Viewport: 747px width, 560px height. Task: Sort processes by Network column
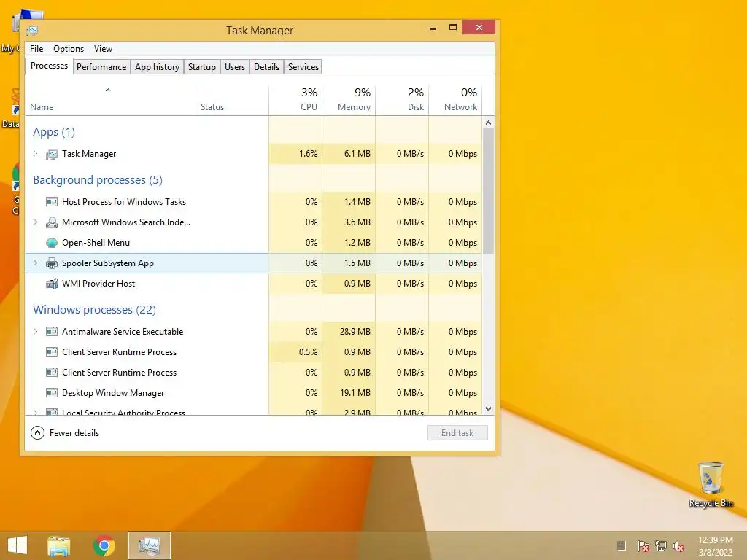(x=455, y=101)
